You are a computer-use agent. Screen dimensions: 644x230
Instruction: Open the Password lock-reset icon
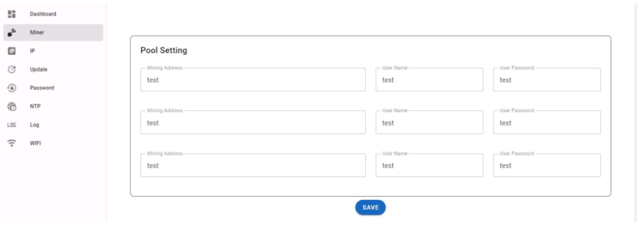pyautogui.click(x=11, y=88)
